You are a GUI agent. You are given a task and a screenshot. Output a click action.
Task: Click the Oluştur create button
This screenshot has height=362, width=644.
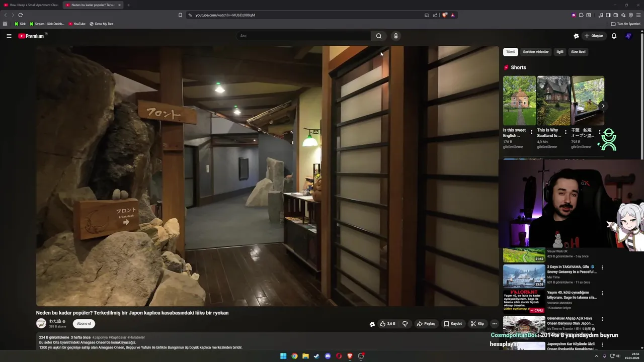pyautogui.click(x=594, y=36)
